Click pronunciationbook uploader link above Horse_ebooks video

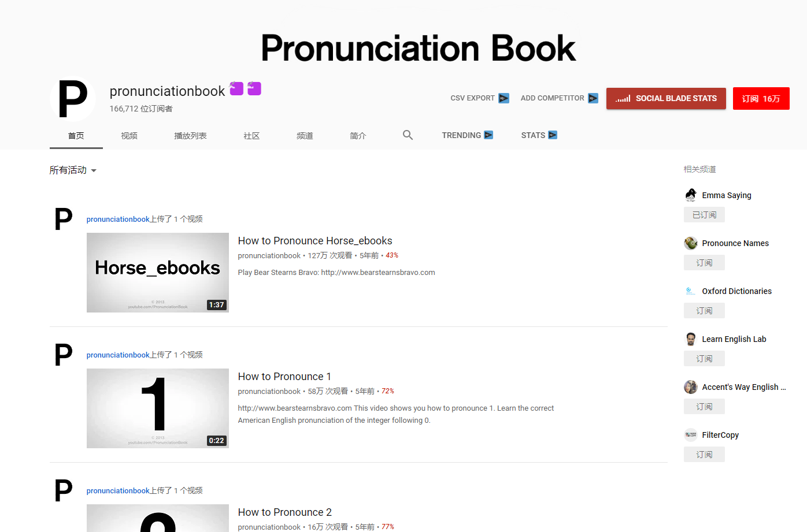(118, 219)
